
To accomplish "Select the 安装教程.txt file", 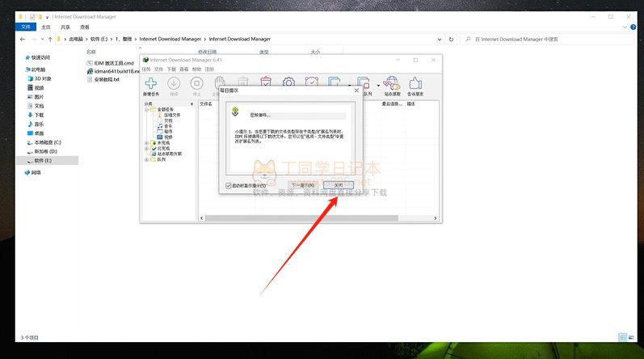I will 106,79.
